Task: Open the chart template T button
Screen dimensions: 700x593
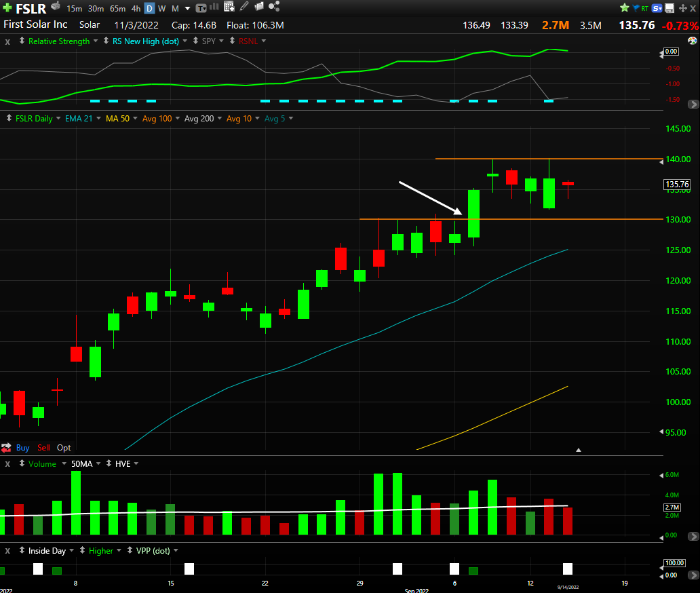Action: (x=201, y=8)
